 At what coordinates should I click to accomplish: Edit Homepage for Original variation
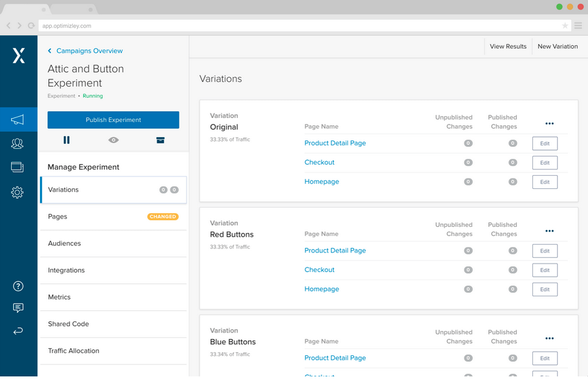[x=545, y=182]
